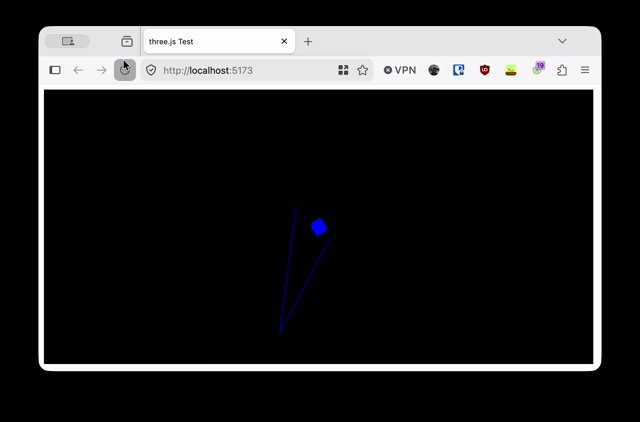Open the blue password manager extension
This screenshot has height=422, width=640.
(x=459, y=70)
